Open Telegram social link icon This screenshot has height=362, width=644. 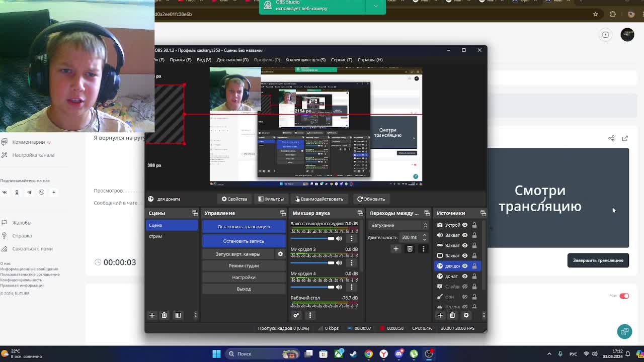coord(29,192)
